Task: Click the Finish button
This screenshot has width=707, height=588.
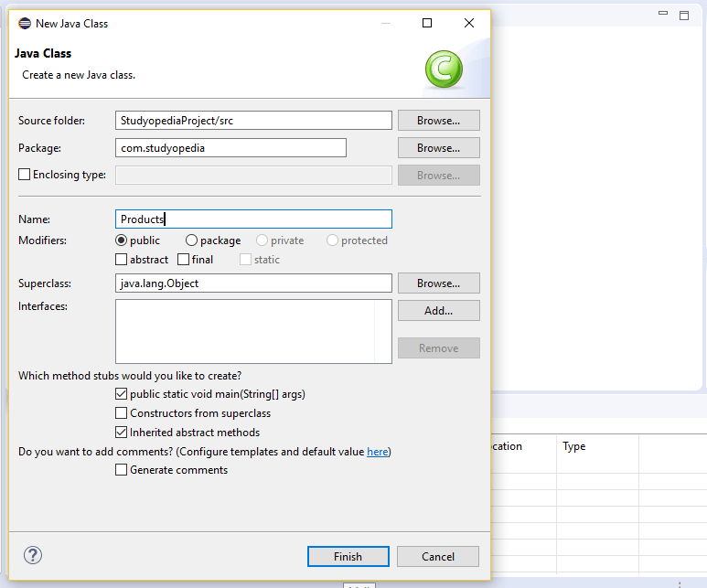Action: pos(348,556)
